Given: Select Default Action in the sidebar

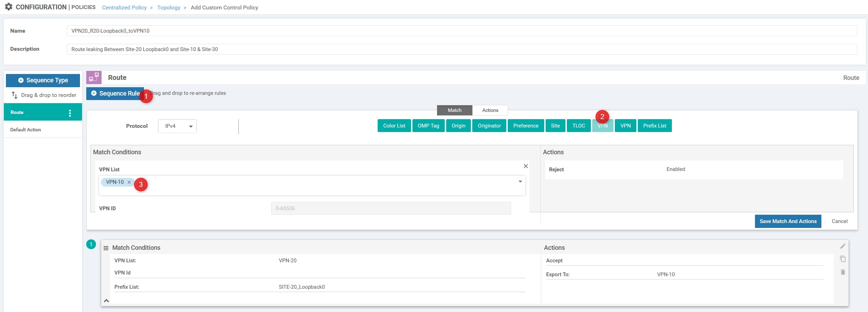Looking at the screenshot, I should (25, 130).
